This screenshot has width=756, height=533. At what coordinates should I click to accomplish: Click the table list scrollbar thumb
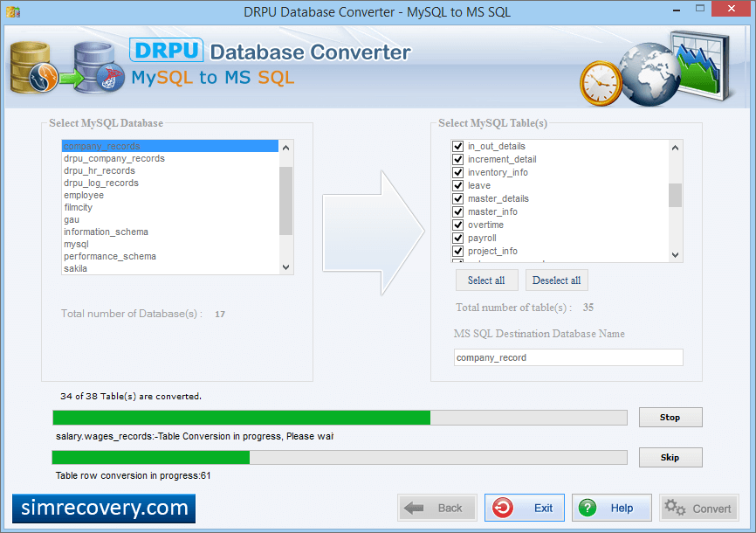(675, 195)
